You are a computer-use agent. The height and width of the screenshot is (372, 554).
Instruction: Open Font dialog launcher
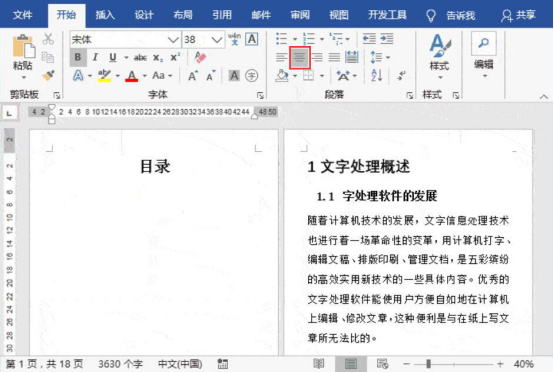click(260, 95)
